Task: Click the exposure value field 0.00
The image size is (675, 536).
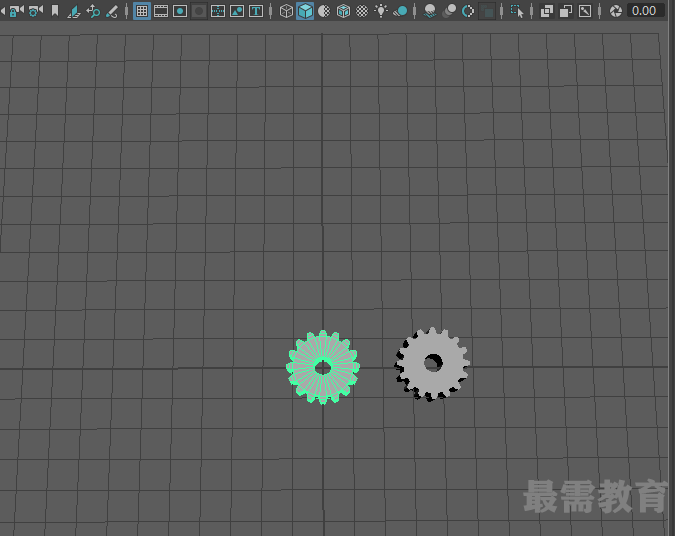Action: pyautogui.click(x=644, y=10)
